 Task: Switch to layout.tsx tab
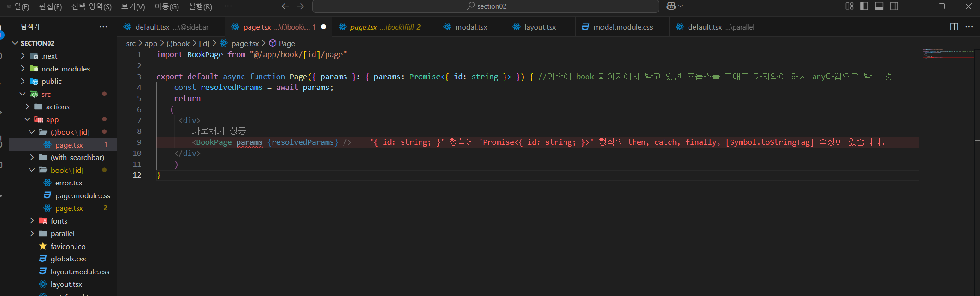point(540,27)
